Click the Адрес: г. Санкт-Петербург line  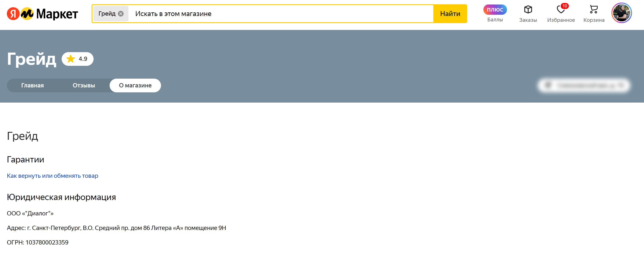(116, 228)
